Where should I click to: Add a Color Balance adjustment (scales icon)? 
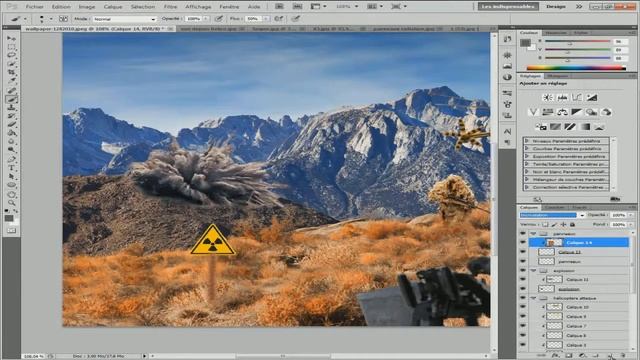click(562, 112)
